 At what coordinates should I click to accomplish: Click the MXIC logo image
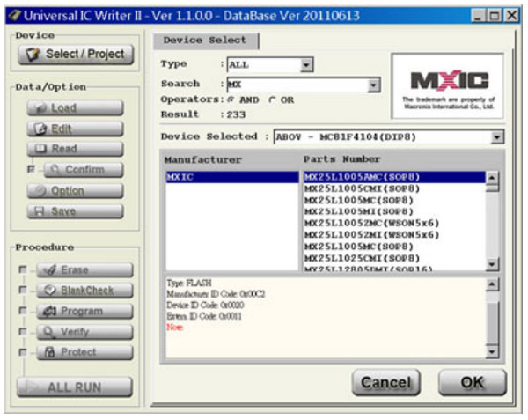coord(448,86)
